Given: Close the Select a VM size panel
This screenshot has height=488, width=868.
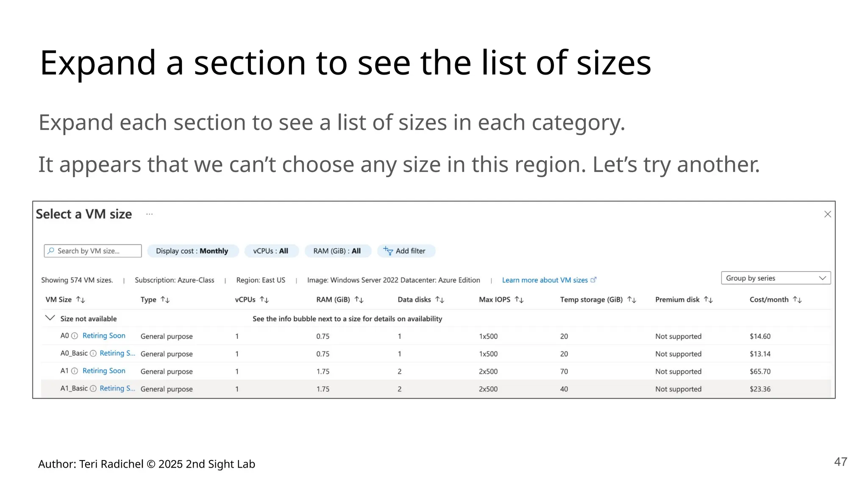Looking at the screenshot, I should [x=827, y=214].
